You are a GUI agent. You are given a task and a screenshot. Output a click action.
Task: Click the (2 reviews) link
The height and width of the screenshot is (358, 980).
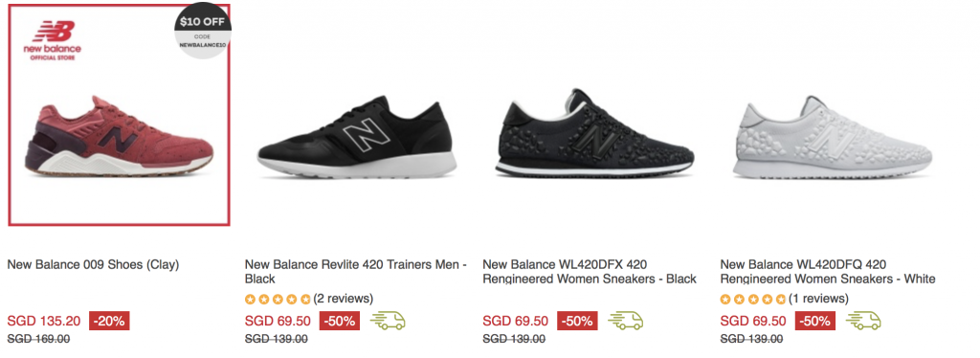[x=344, y=299]
